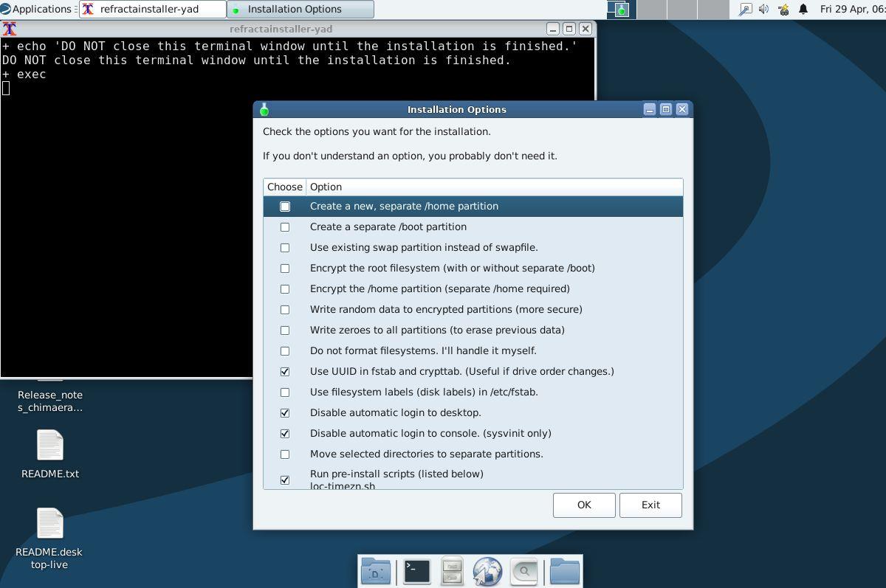This screenshot has height=588, width=886.
Task: Uncheck "Use UUID in fstab and crypttab"
Action: pyautogui.click(x=284, y=372)
